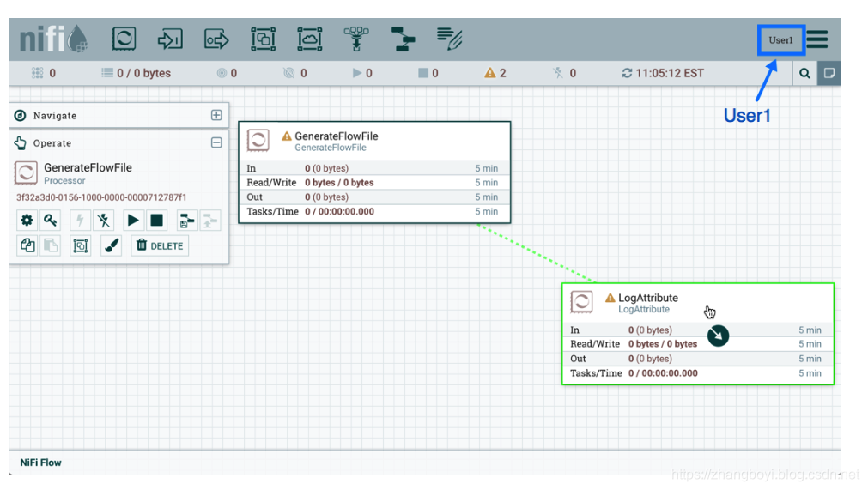868x490 pixels.
Task: Select the Funnel toolbar icon
Action: point(356,39)
